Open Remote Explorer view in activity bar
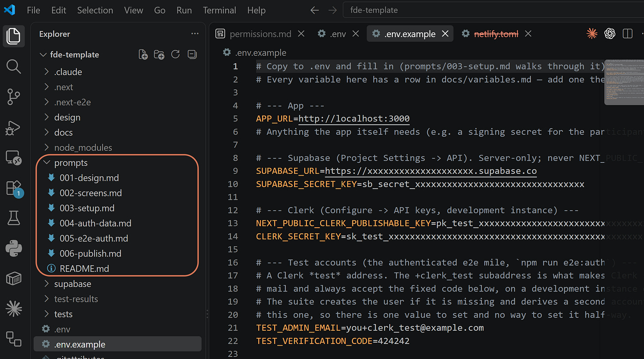The width and height of the screenshot is (644, 359). [14, 158]
